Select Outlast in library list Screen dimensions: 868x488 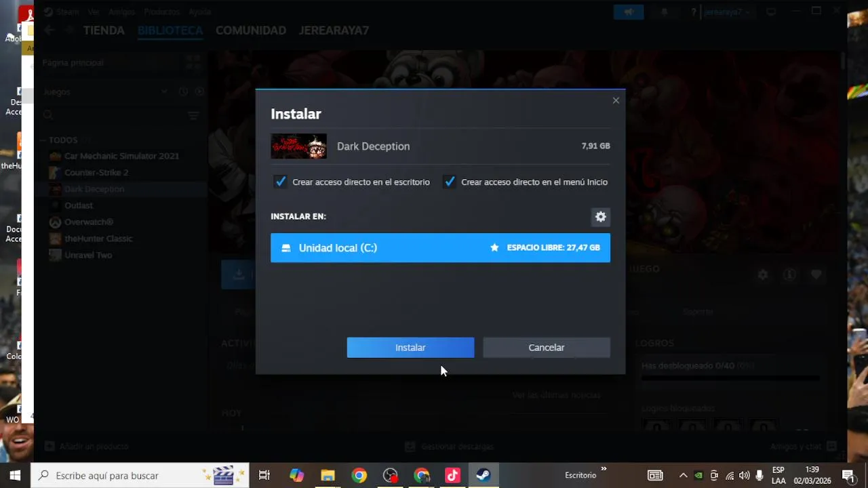tap(79, 205)
